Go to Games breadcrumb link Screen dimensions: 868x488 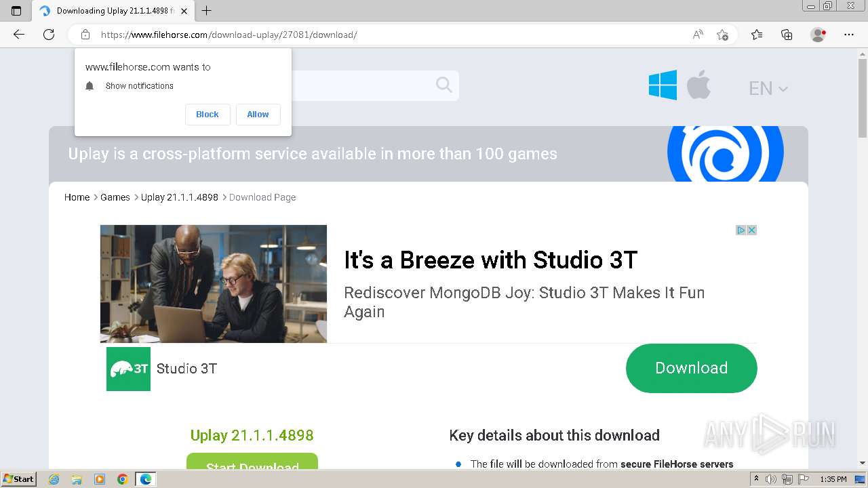coord(115,197)
